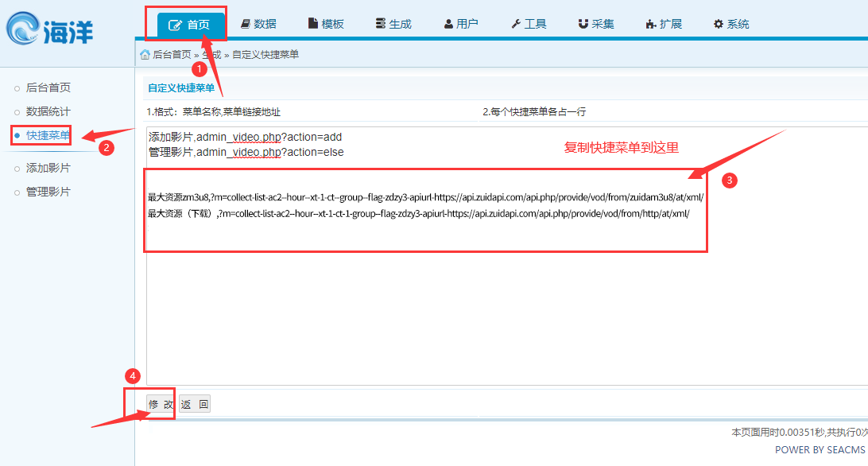This screenshot has width=868, height=466.
Task: Click the gear icon on 系统 tab
Action: 719,25
